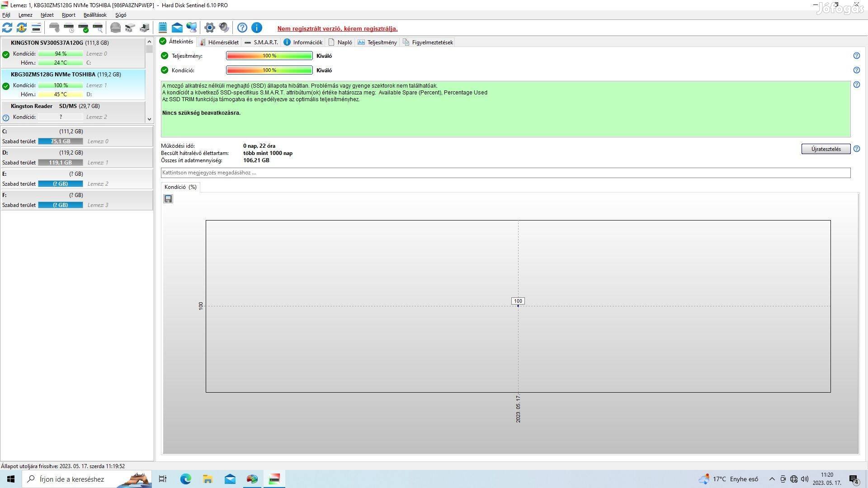Click the Kondíció 100 % progress bar
The height and width of the screenshot is (488, 868).
269,70
